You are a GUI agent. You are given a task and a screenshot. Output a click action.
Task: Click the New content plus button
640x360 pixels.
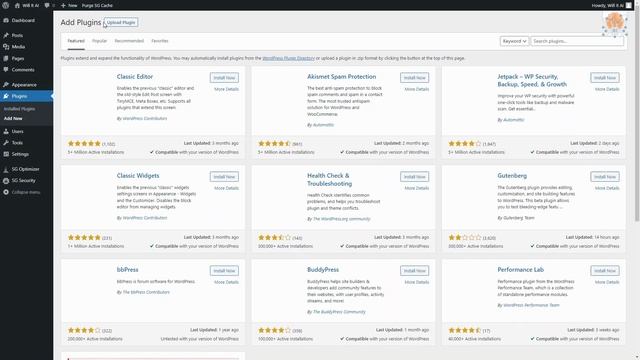(x=69, y=5)
